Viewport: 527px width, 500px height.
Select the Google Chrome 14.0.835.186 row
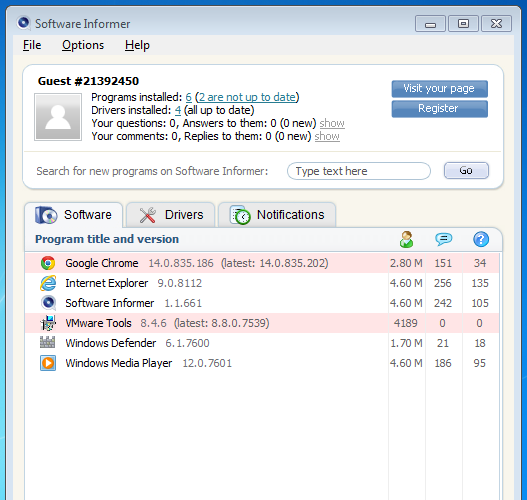262,263
